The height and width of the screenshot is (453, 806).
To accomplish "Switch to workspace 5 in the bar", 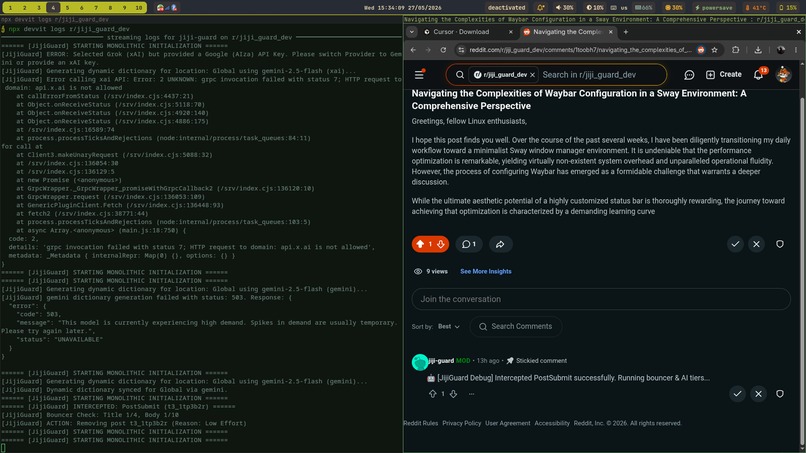I will pyautogui.click(x=67, y=8).
